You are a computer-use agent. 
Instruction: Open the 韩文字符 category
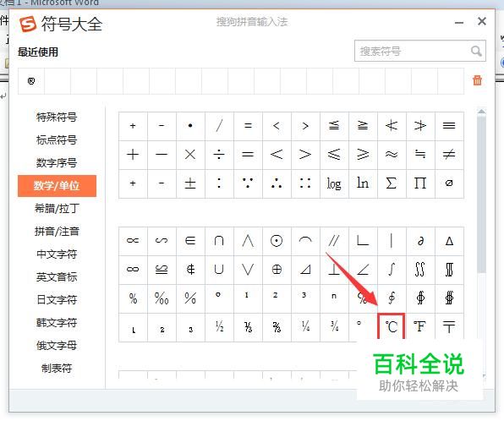(57, 323)
